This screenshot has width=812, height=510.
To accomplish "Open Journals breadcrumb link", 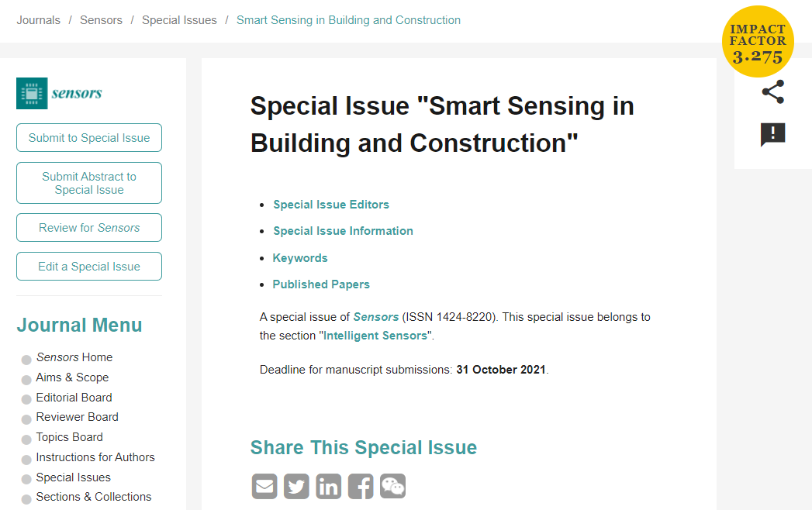I will click(38, 20).
